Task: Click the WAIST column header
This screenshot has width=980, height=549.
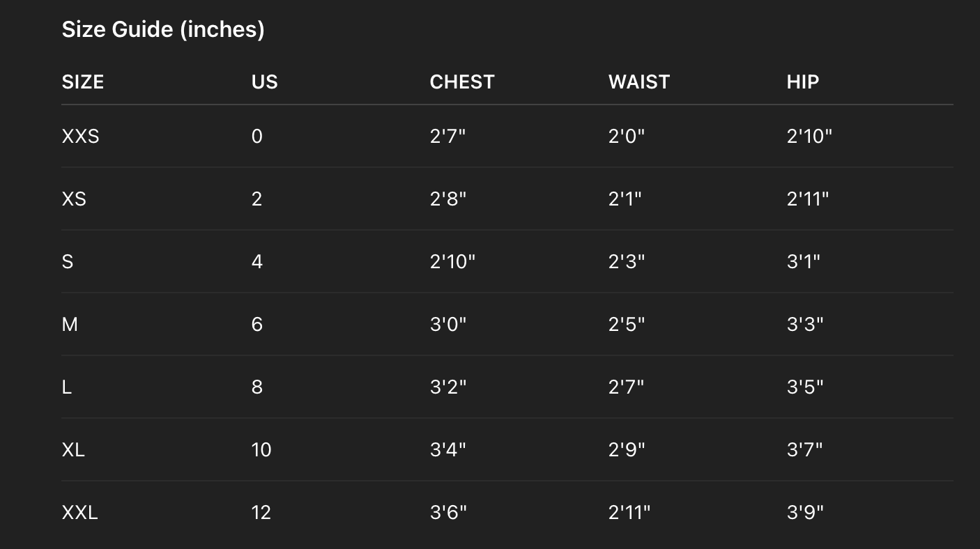Action: [x=639, y=82]
